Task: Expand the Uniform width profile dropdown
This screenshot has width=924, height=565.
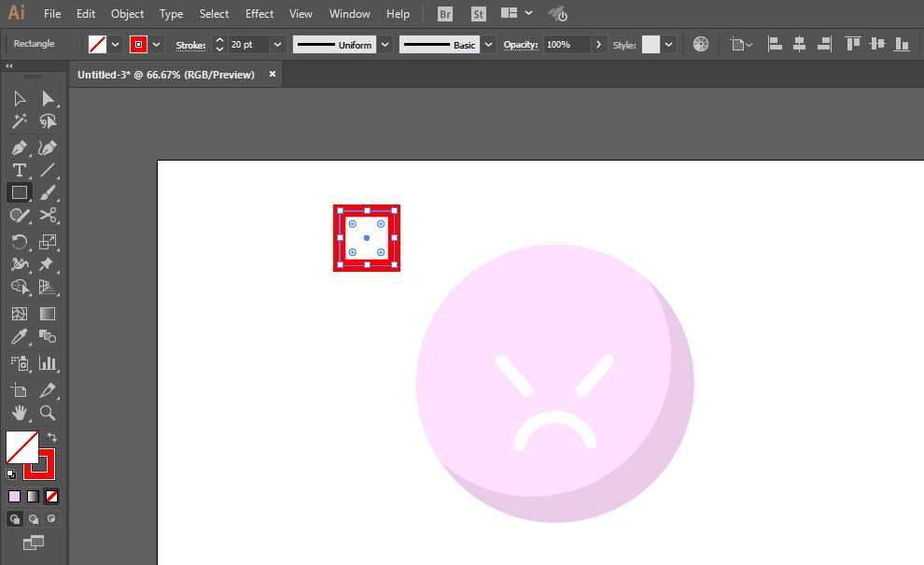Action: pos(385,44)
